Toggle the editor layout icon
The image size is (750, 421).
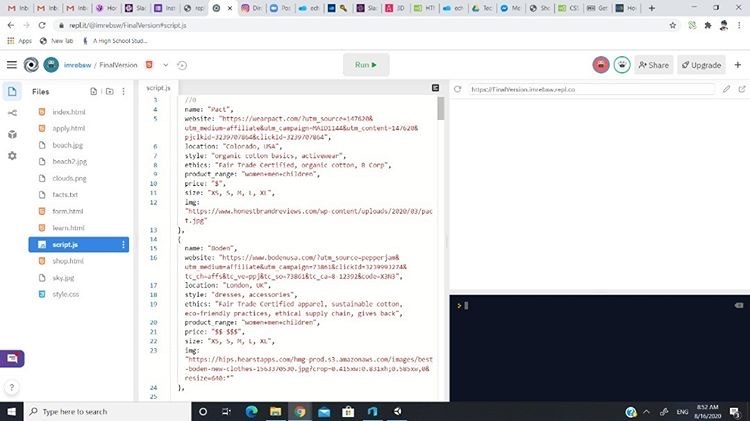(435, 88)
